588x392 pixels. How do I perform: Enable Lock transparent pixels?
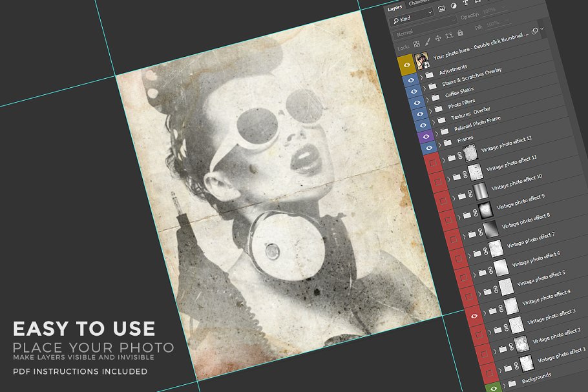pyautogui.click(x=415, y=42)
